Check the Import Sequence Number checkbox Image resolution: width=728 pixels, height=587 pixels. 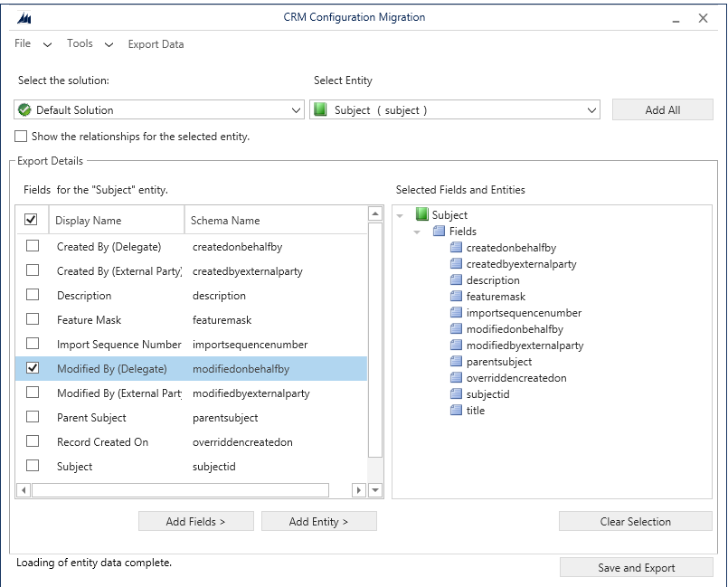[x=33, y=343]
